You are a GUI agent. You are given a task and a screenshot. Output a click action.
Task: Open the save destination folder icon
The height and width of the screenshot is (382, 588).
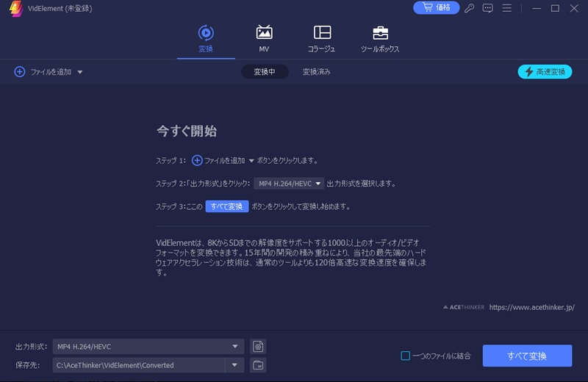(258, 365)
